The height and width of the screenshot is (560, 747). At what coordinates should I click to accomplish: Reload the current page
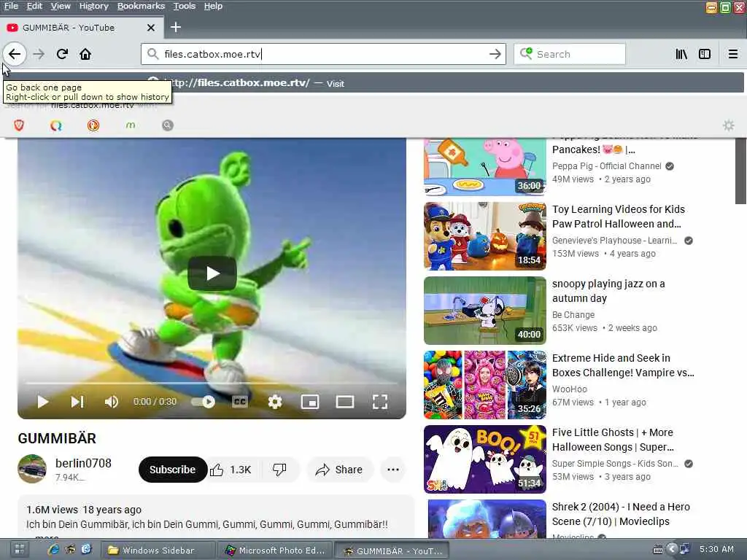click(x=62, y=54)
